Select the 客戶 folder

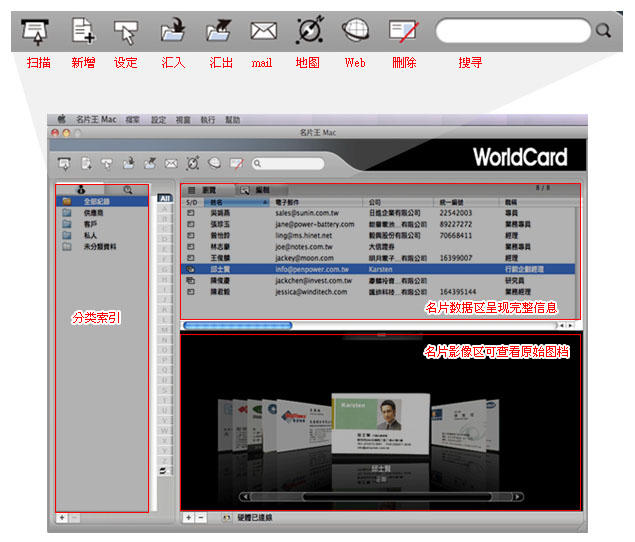tap(102, 224)
